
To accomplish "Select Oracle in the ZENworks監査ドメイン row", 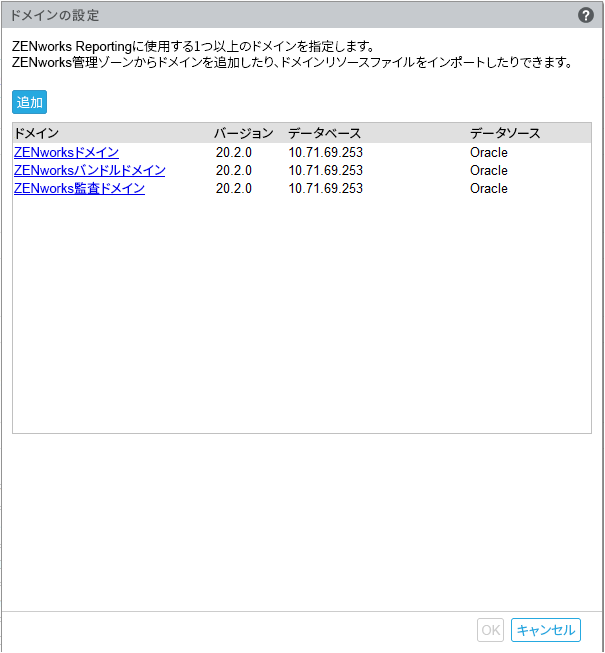I will coord(489,188).
